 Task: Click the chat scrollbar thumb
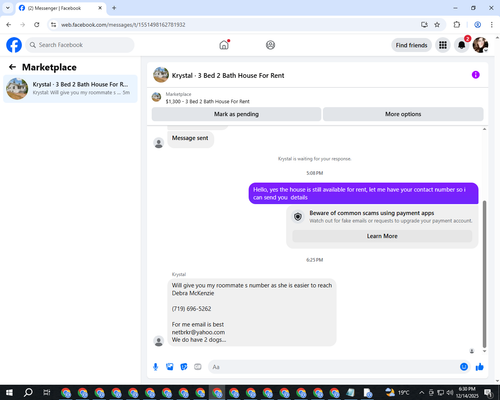[484, 274]
